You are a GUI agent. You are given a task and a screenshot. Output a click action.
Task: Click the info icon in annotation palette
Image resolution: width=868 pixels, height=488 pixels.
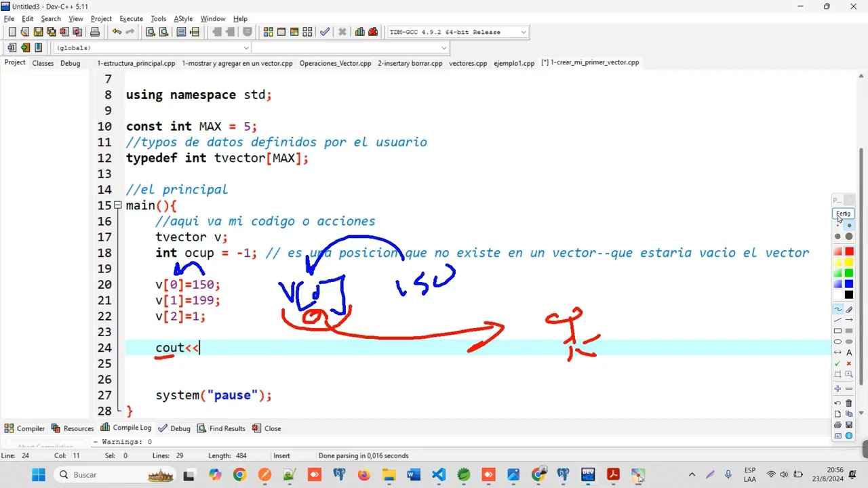click(849, 436)
